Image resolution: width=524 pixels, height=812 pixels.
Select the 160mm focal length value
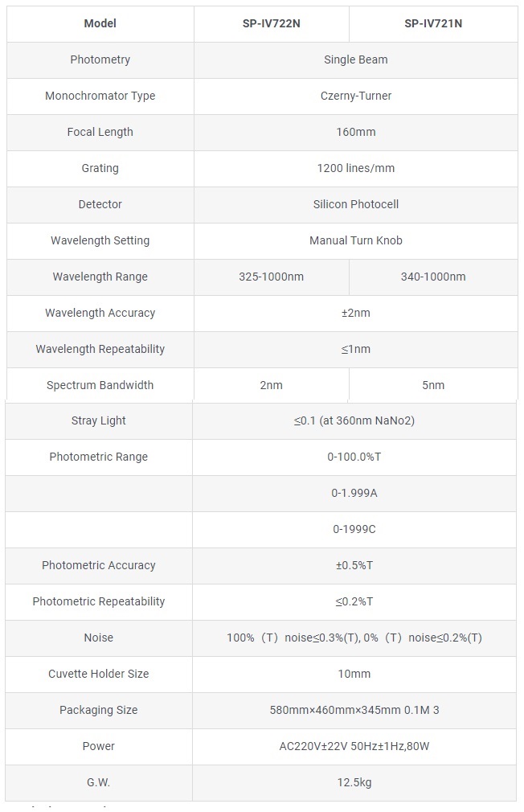pyautogui.click(x=356, y=132)
